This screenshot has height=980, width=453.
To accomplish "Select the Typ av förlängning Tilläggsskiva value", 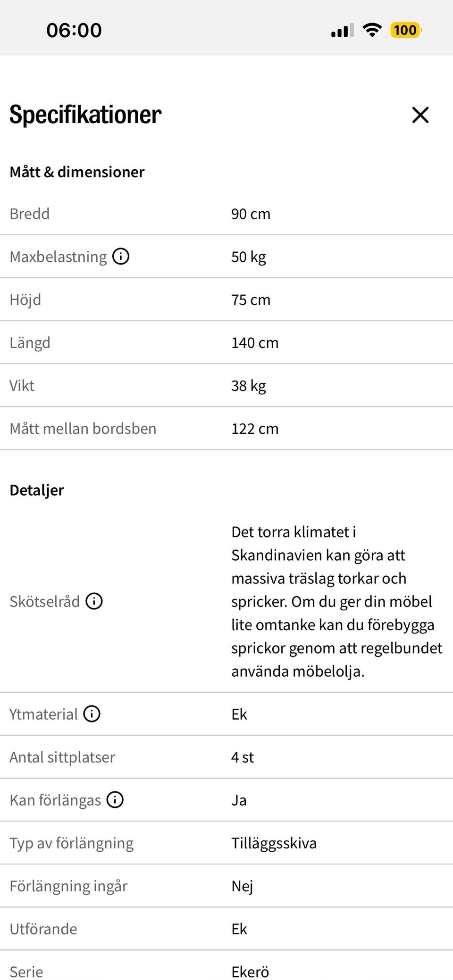I will pos(274,843).
